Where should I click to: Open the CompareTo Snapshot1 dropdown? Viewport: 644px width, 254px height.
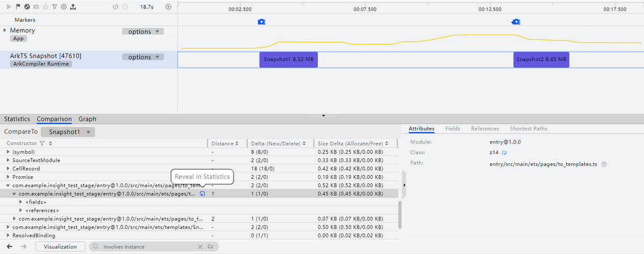tap(68, 132)
